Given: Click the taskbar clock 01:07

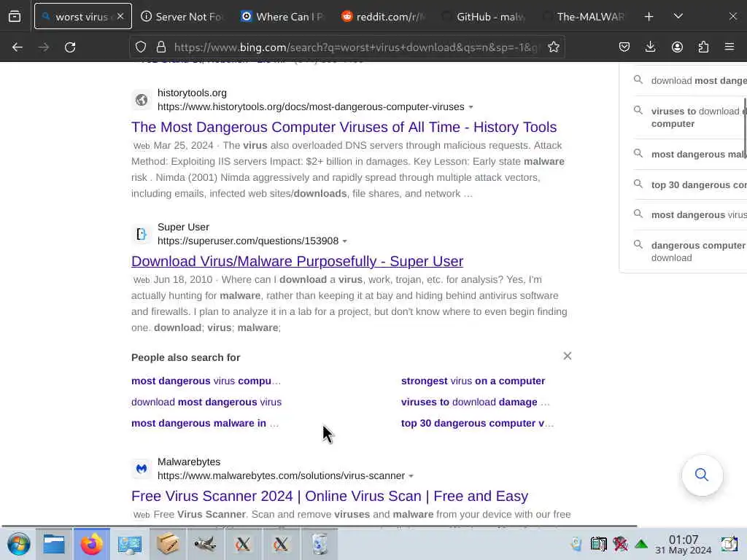Looking at the screenshot, I should click(683, 544).
